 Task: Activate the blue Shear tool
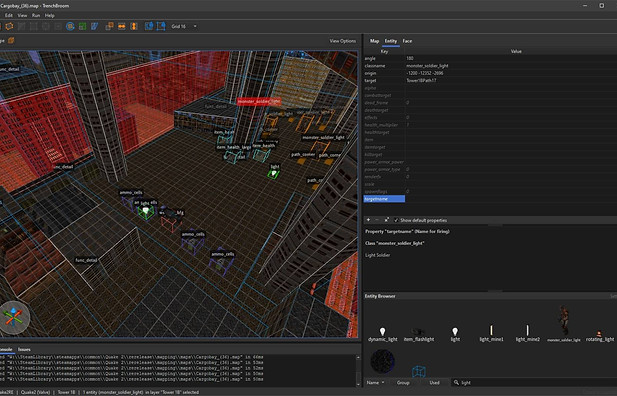click(94, 26)
